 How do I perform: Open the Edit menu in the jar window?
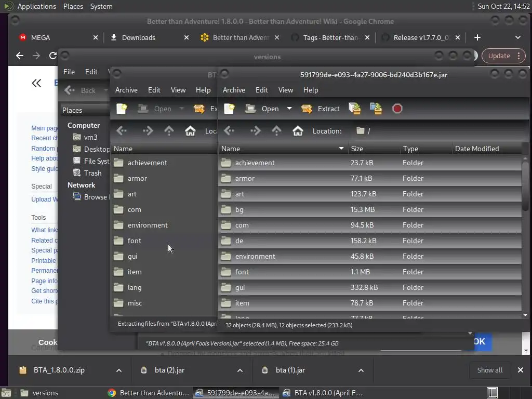pyautogui.click(x=262, y=90)
